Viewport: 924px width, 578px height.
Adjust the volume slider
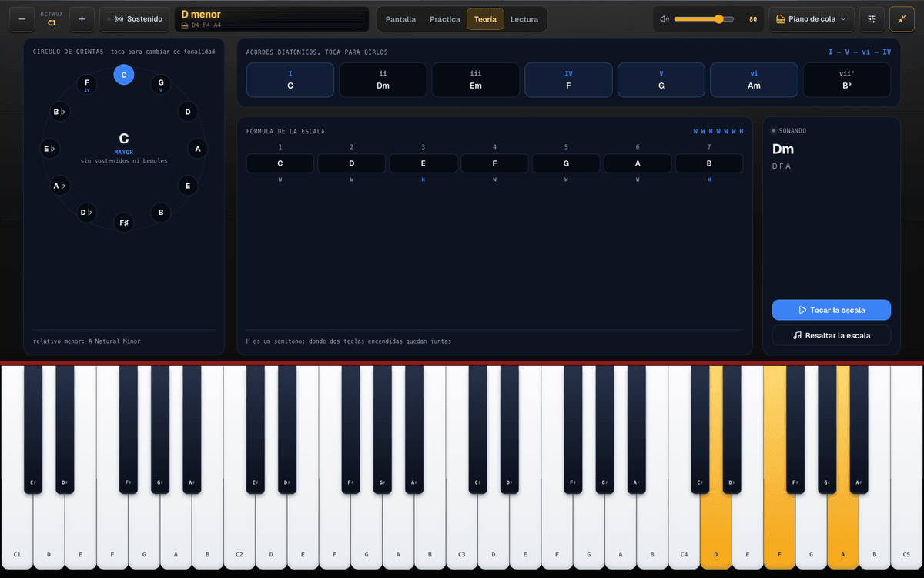pos(704,19)
